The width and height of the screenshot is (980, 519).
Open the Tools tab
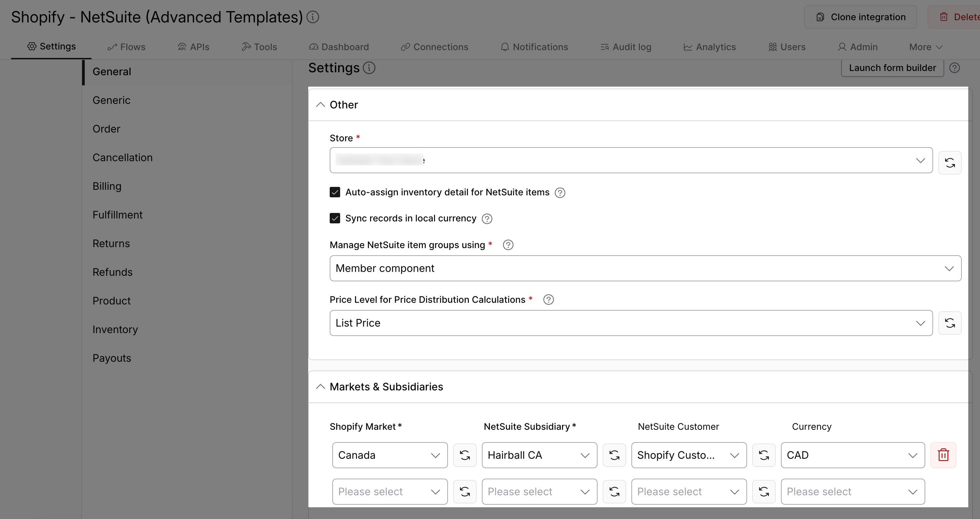pos(259,47)
